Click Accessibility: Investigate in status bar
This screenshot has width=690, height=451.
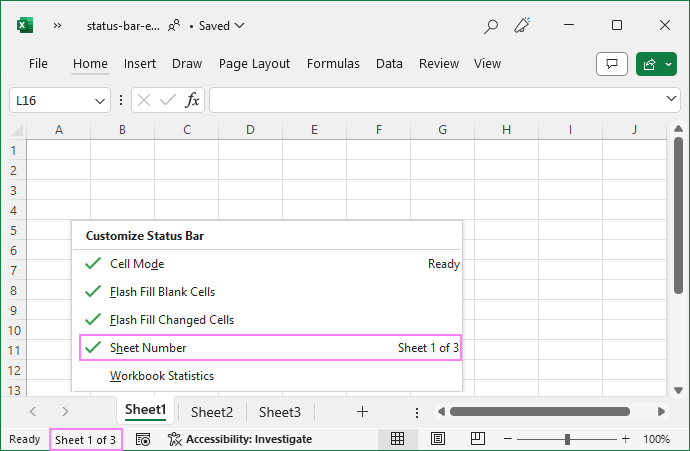[x=240, y=439]
